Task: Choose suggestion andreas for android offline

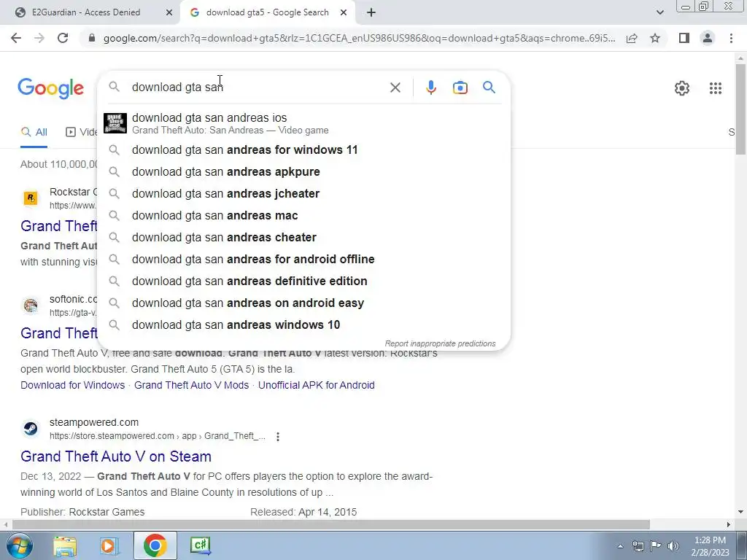Action: (303, 259)
